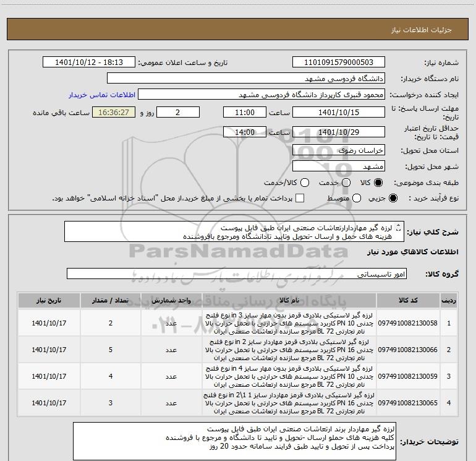Click the need date 1401/10/17 in row 4
The width and height of the screenshot is (476, 461).
(x=49, y=403)
